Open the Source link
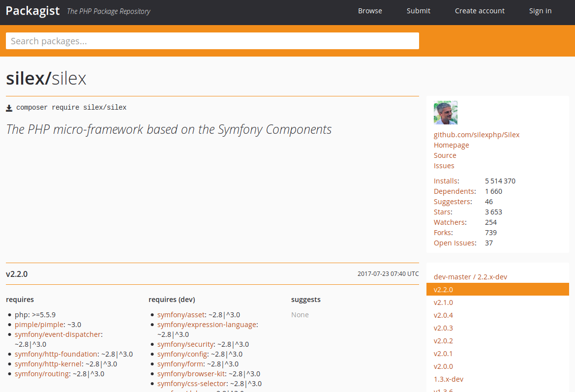 445,155
